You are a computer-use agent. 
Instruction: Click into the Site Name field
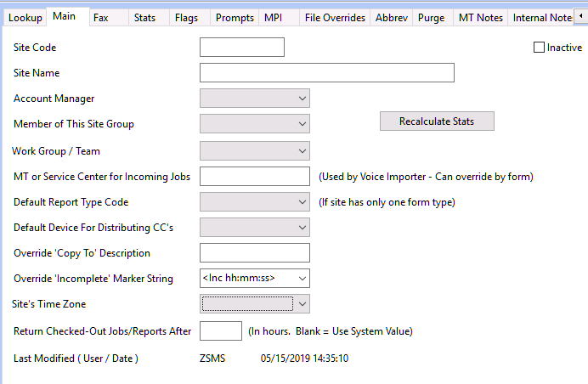327,73
